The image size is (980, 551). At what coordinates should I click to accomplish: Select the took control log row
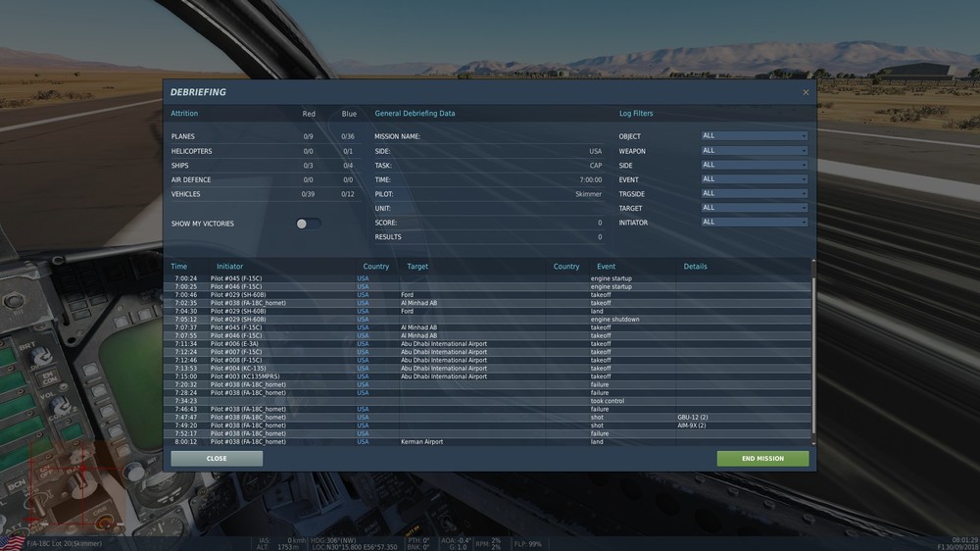point(490,401)
